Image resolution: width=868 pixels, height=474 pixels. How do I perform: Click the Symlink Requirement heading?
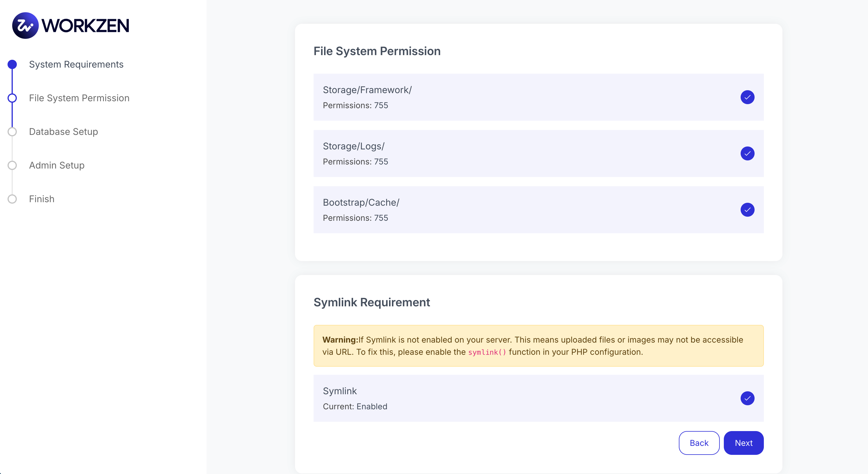(x=371, y=303)
